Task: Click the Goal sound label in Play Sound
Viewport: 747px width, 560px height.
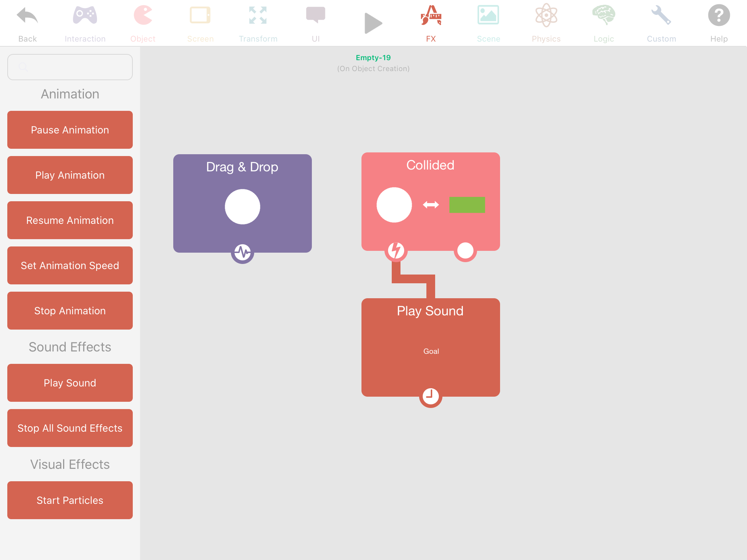Action: coord(431,351)
